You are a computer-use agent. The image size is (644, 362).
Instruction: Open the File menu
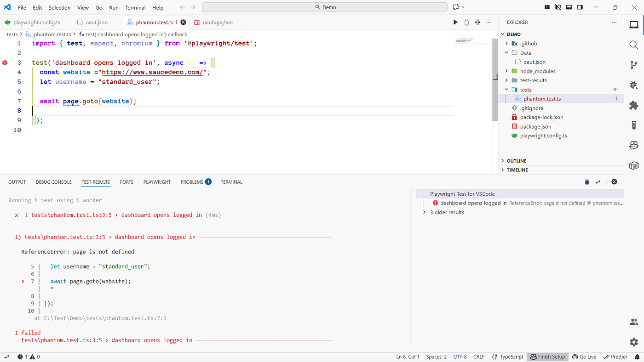(x=22, y=8)
